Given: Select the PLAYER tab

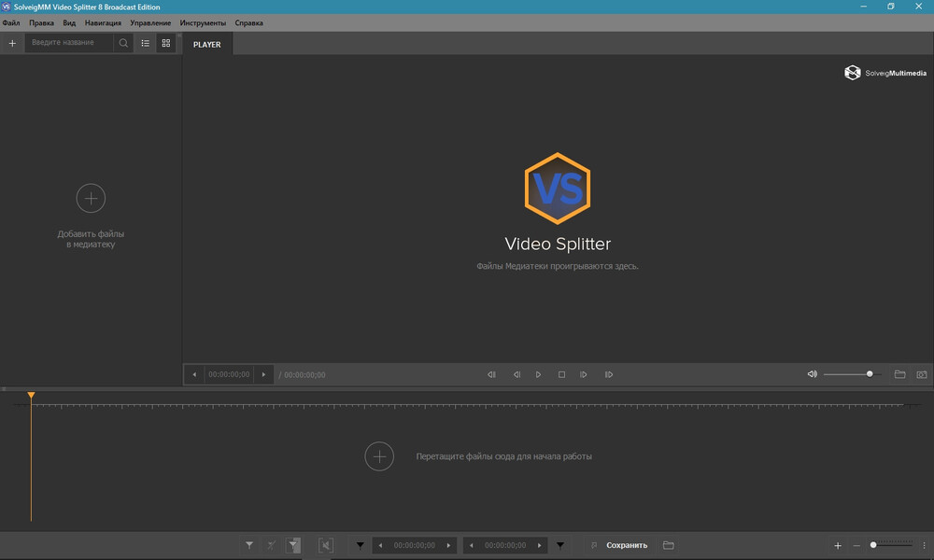Looking at the screenshot, I should (x=207, y=44).
